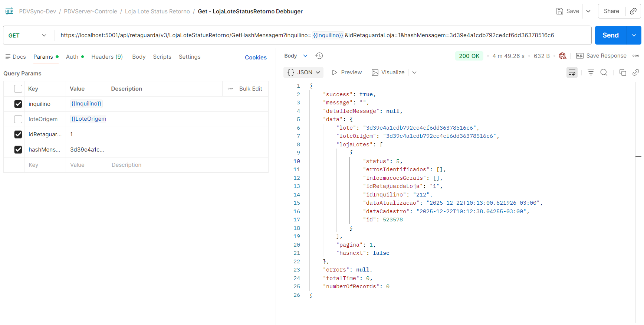Switch to the Headers tab
This screenshot has height=325, width=644.
[107, 57]
